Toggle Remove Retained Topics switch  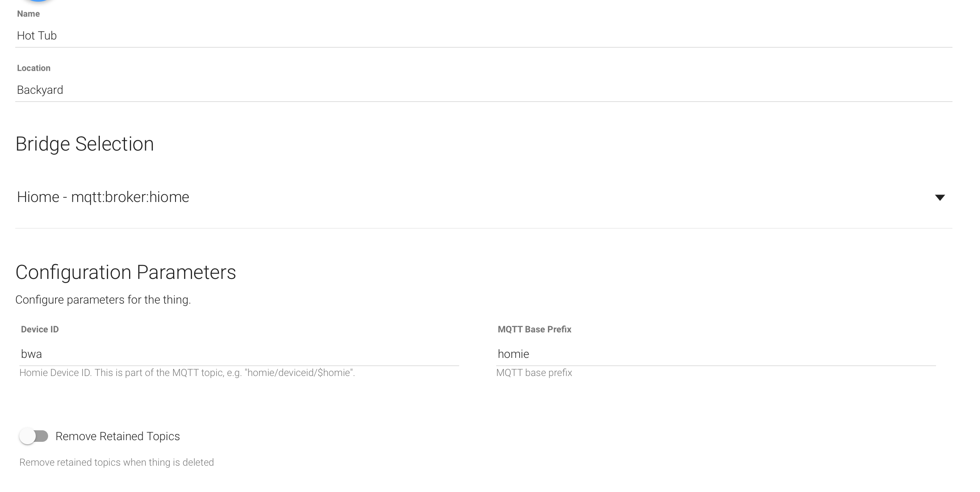coord(33,436)
